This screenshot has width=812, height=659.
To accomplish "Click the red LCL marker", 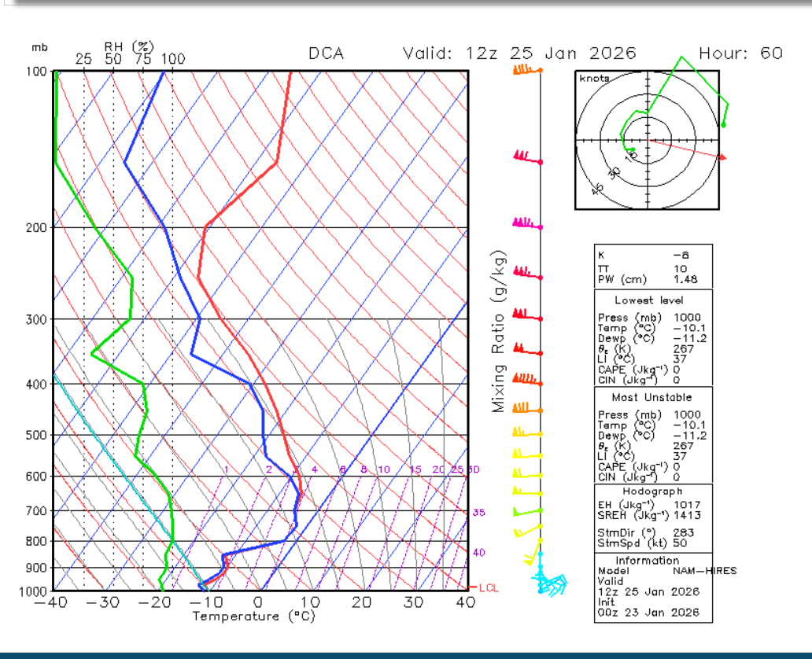I will [x=487, y=587].
